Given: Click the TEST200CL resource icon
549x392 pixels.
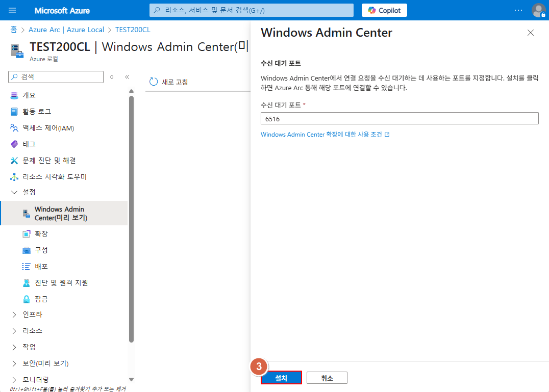Looking at the screenshot, I should coord(17,50).
